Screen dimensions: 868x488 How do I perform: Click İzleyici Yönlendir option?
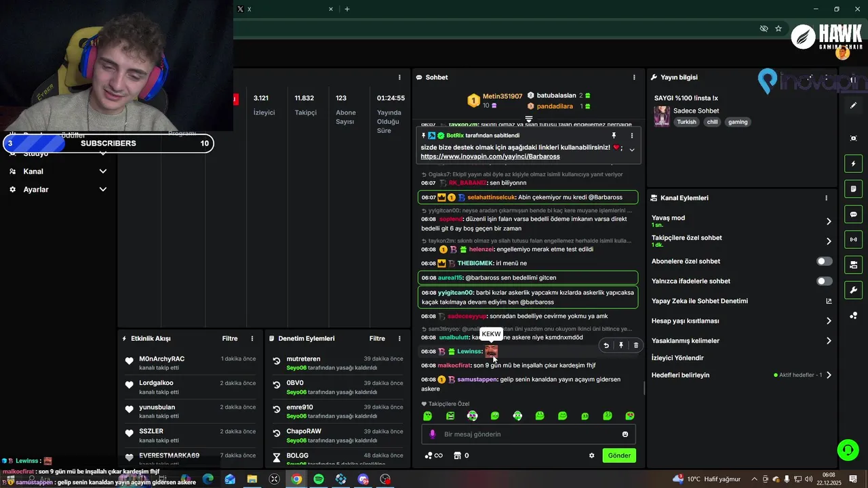pyautogui.click(x=677, y=358)
